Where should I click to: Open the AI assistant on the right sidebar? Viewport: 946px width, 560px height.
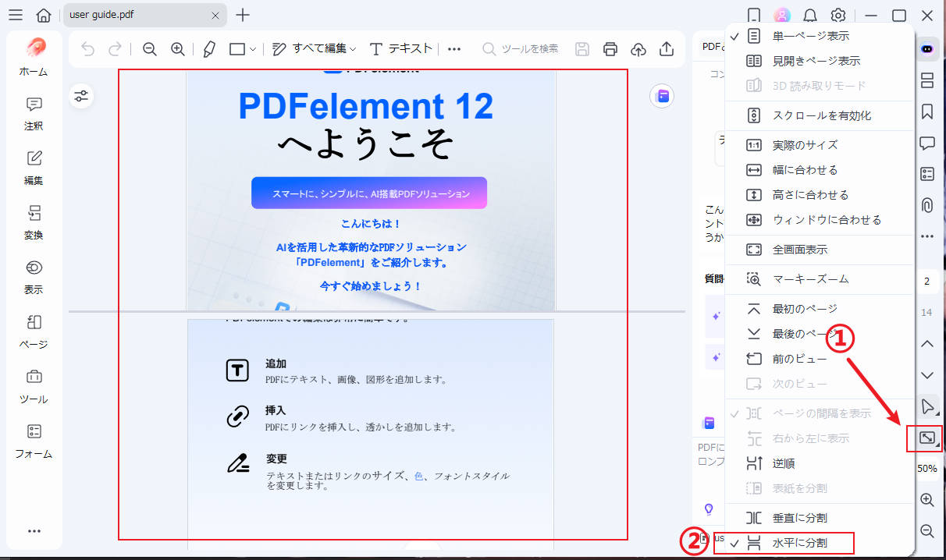[926, 48]
